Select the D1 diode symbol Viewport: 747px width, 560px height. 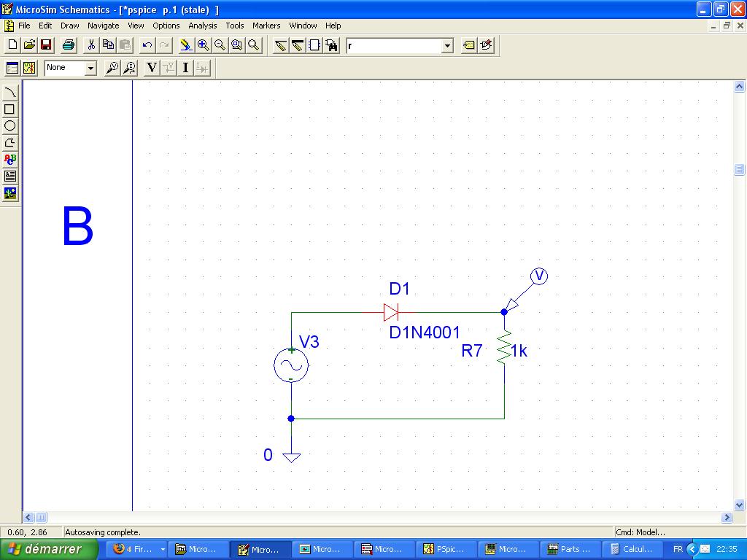coord(391,313)
